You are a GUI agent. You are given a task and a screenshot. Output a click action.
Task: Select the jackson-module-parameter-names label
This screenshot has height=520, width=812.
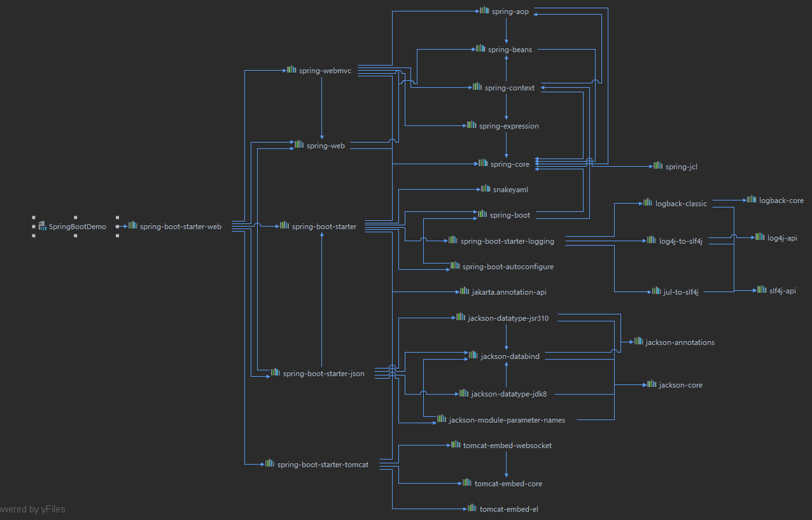[507, 419]
